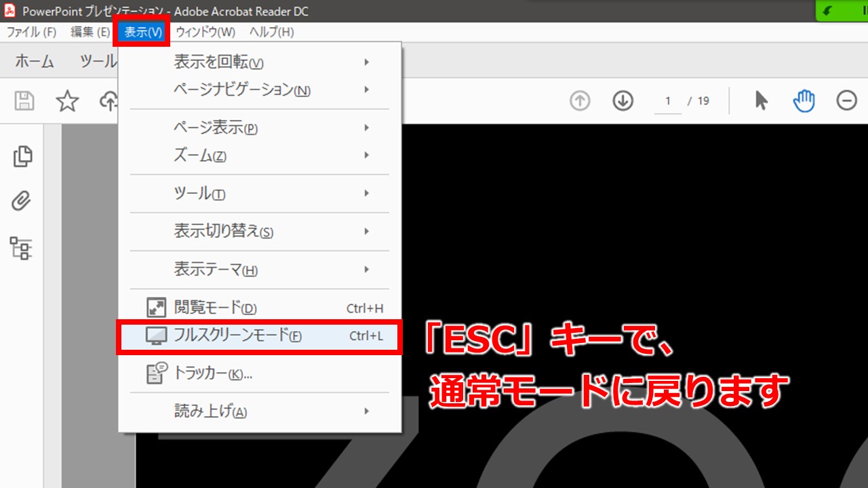Expand the ツール(T) submenu
The height and width of the screenshot is (488, 868).
coord(260,193)
